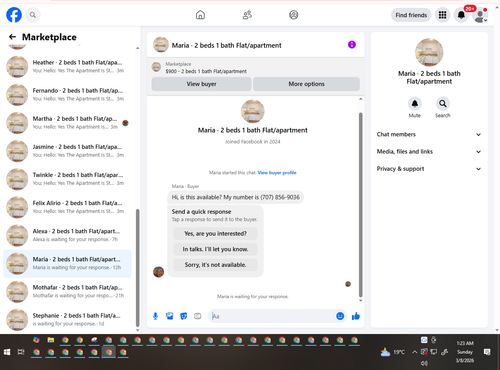The width and height of the screenshot is (500, 370).
Task: Click the chat message area scrollbar
Action: (360, 205)
